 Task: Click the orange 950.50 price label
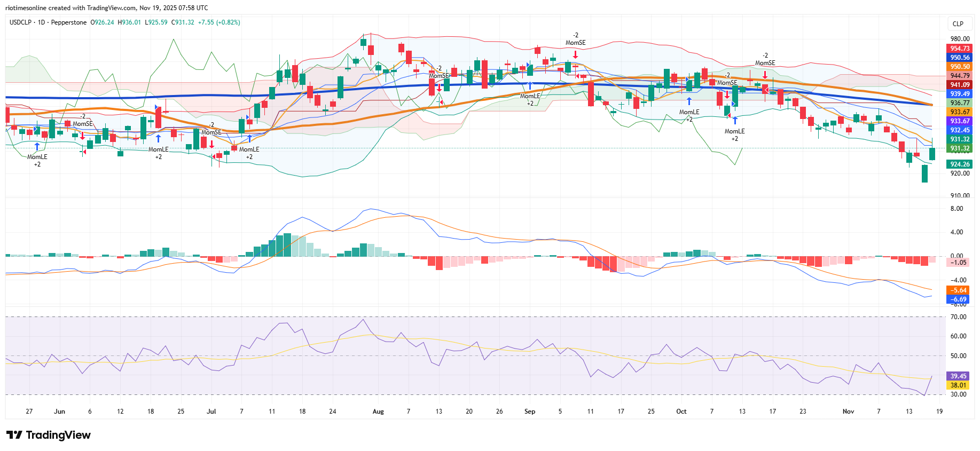960,67
